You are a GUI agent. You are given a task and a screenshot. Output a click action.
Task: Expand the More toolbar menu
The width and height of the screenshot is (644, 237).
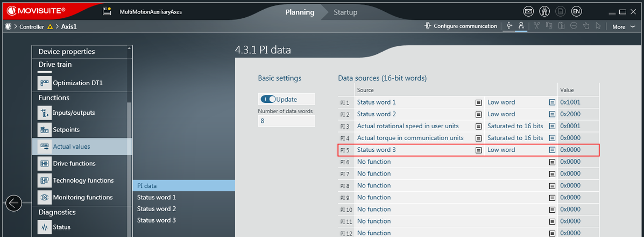(x=624, y=26)
